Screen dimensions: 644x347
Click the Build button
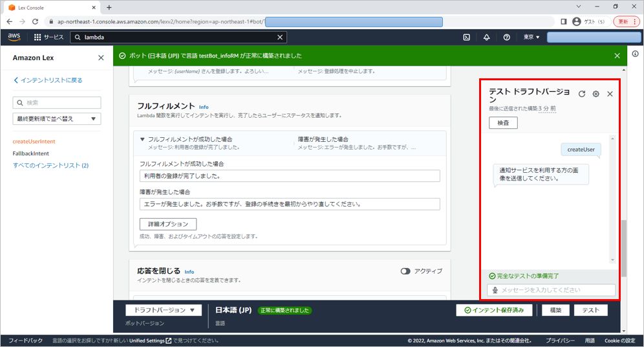pyautogui.click(x=555, y=310)
